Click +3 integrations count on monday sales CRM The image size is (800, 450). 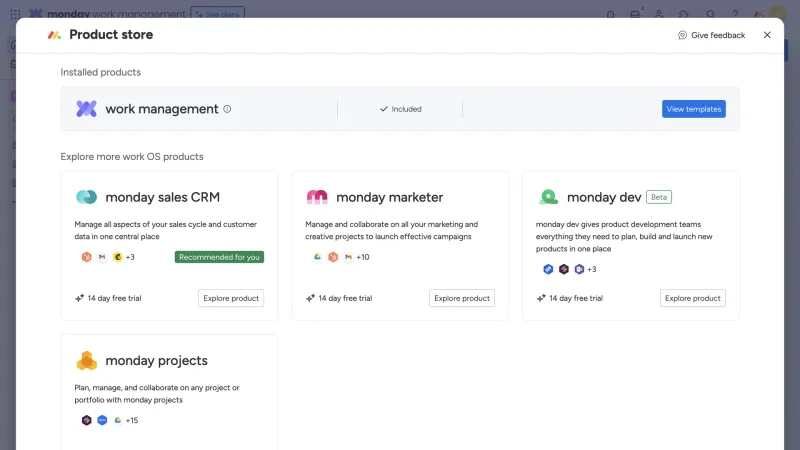(130, 257)
